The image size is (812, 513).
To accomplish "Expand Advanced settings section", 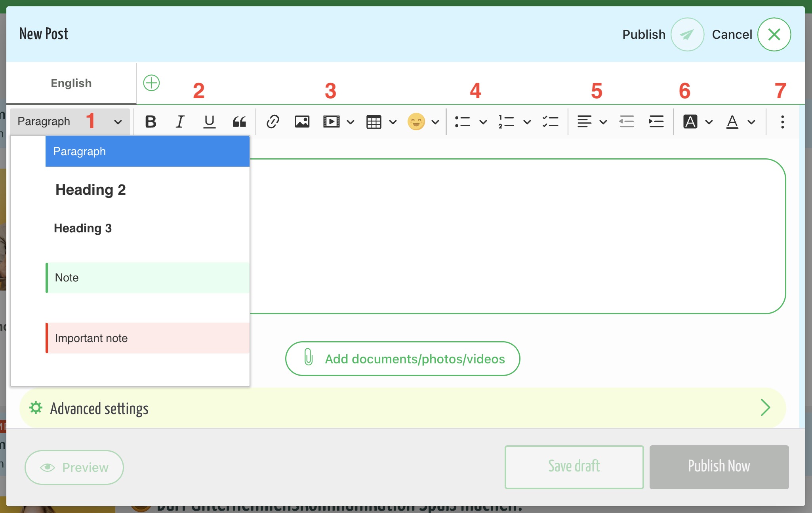I will [x=402, y=408].
